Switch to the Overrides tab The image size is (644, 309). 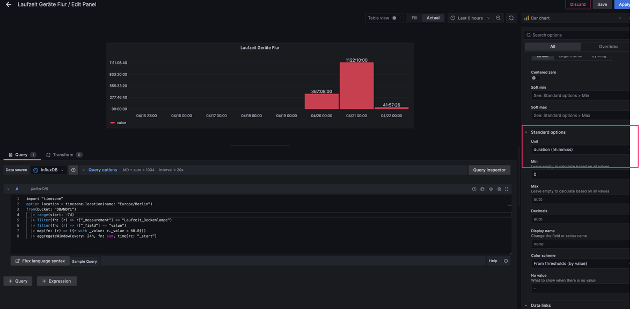(x=608, y=47)
